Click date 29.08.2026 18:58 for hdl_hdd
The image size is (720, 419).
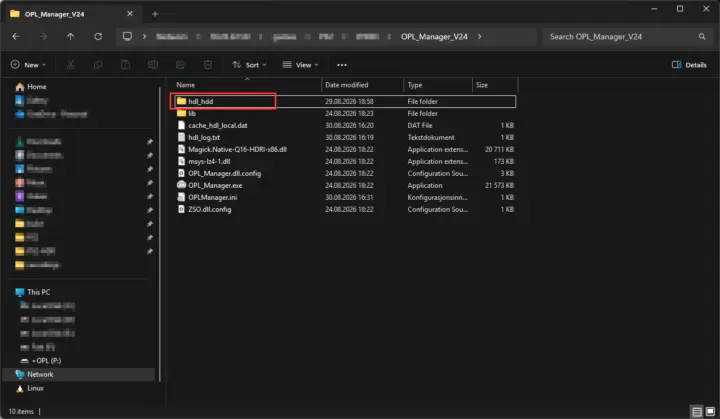click(349, 102)
